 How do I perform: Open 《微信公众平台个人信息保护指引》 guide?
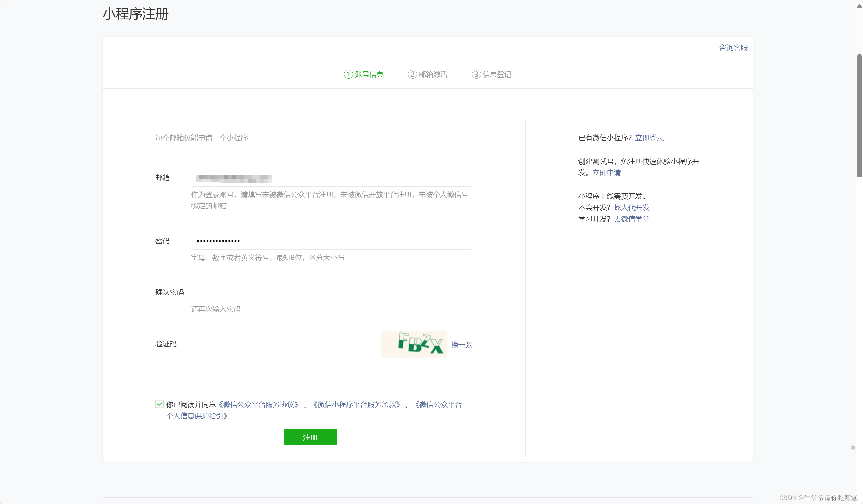[196, 416]
